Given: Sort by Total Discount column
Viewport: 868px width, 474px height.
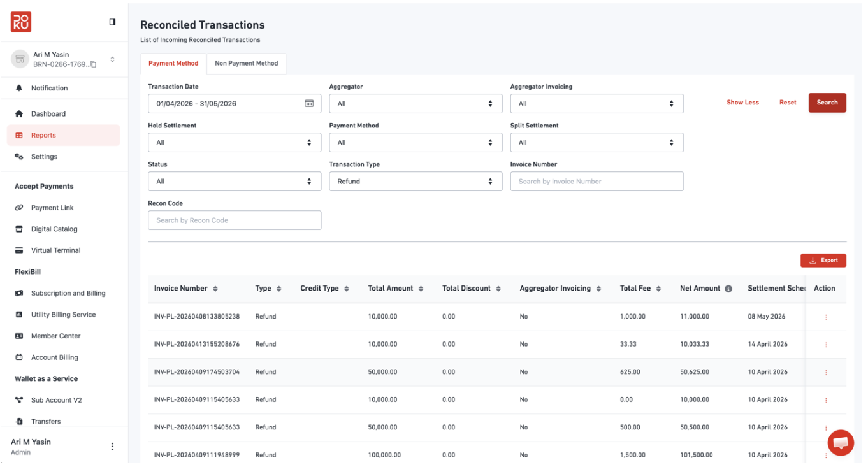Looking at the screenshot, I should coord(498,289).
